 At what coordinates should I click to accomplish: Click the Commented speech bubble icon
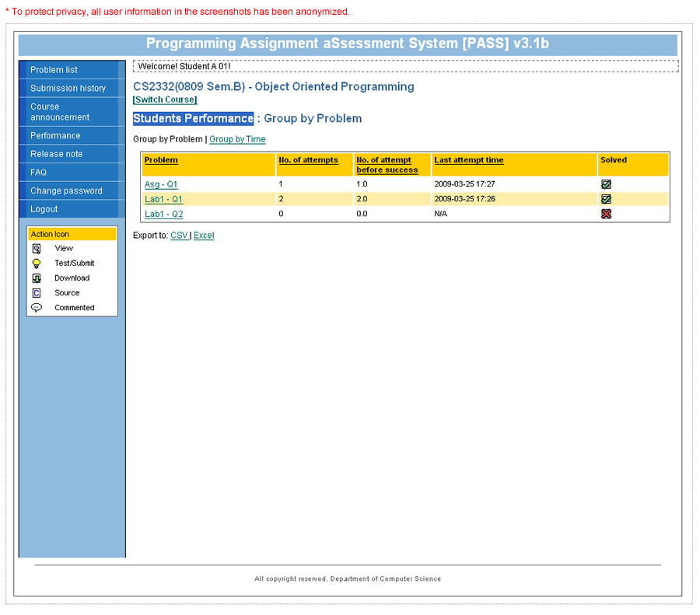(x=37, y=308)
